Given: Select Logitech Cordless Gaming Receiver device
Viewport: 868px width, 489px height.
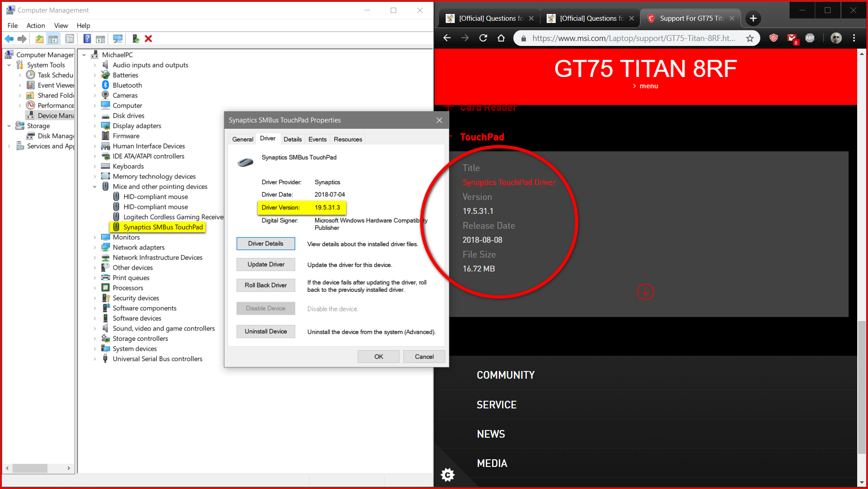Looking at the screenshot, I should [x=174, y=217].
